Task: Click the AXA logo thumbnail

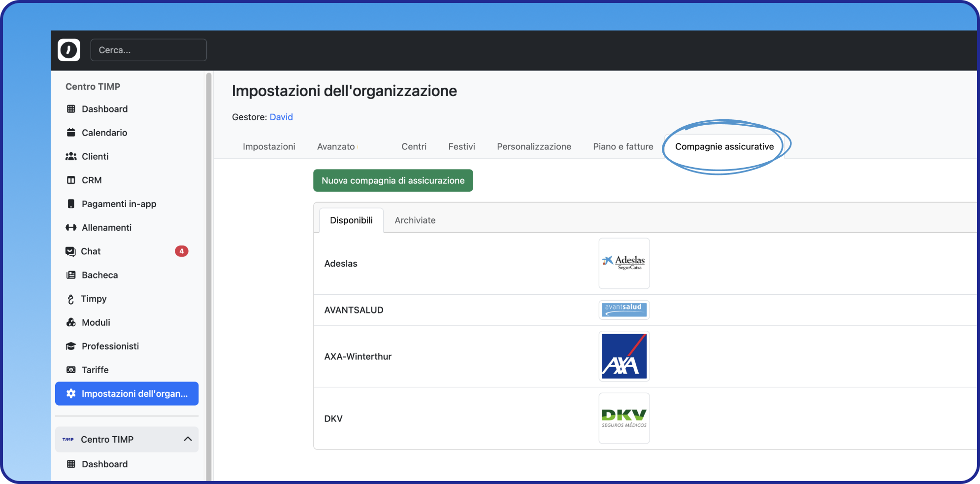Action: coord(624,356)
